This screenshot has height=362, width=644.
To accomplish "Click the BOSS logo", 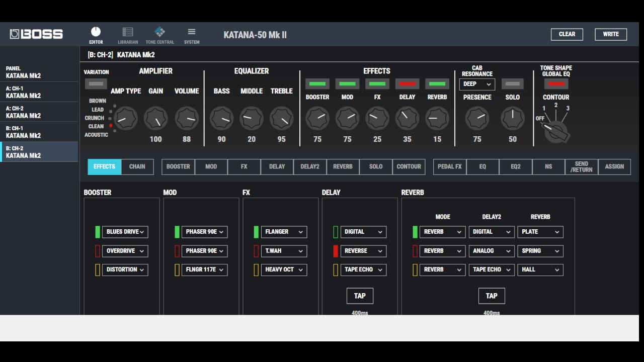I will (x=36, y=34).
